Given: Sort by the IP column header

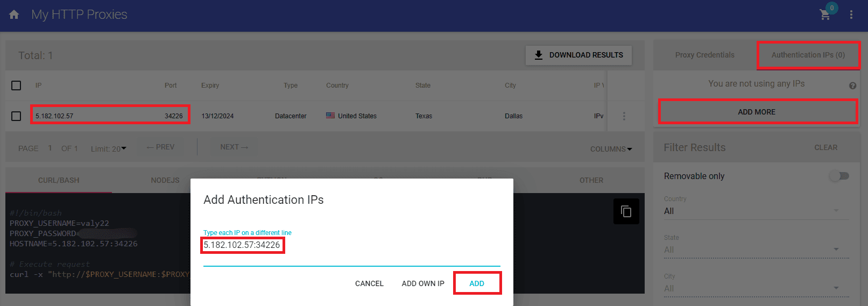Looking at the screenshot, I should [x=39, y=86].
